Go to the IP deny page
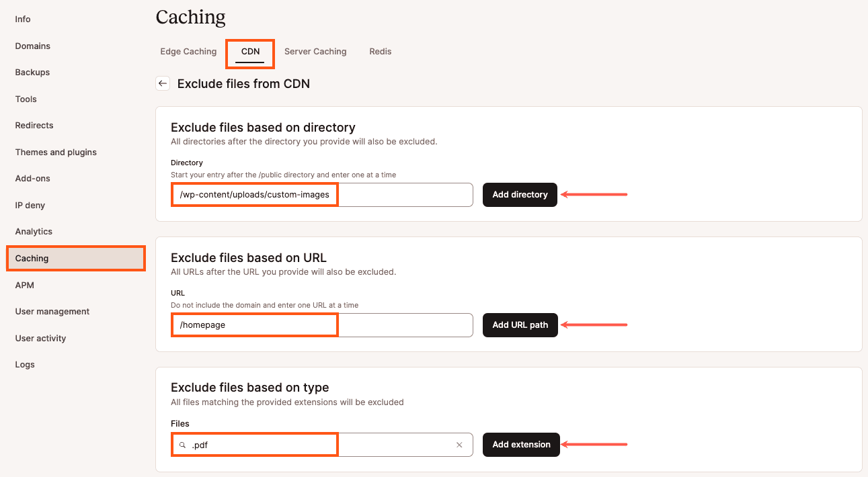 [x=30, y=205]
